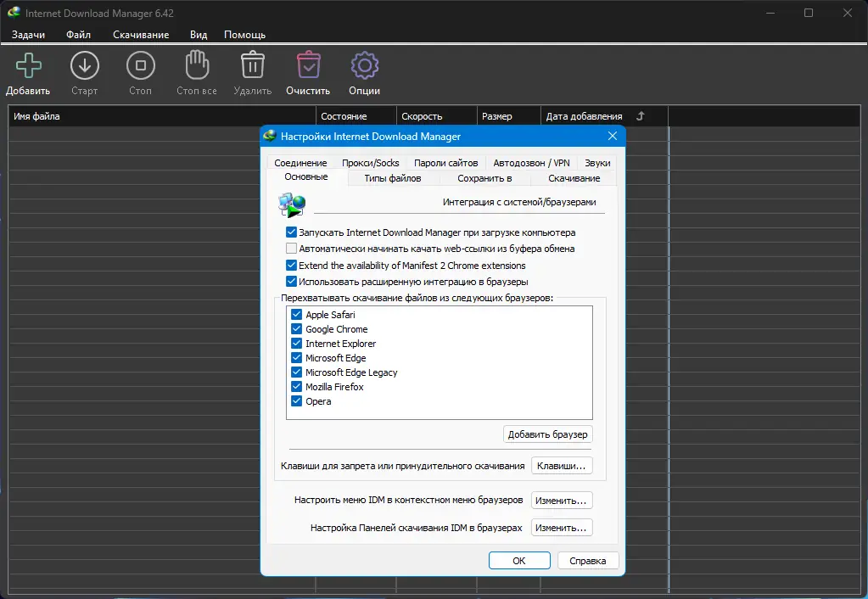This screenshot has width=868, height=599.
Task: Uncheck Mozilla Firefox browser
Action: point(296,386)
